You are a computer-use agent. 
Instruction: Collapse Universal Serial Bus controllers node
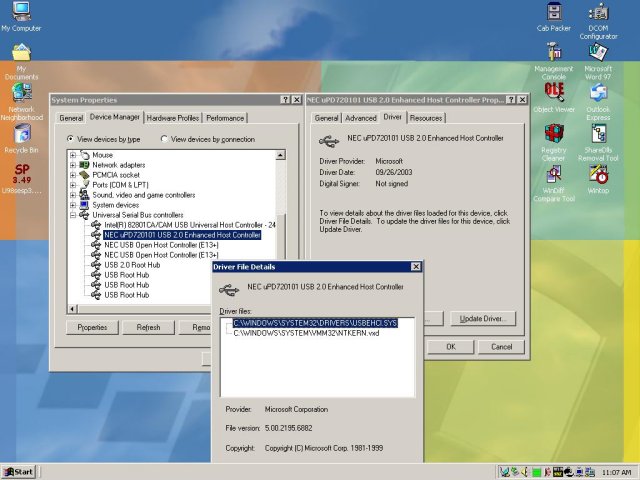(73, 215)
